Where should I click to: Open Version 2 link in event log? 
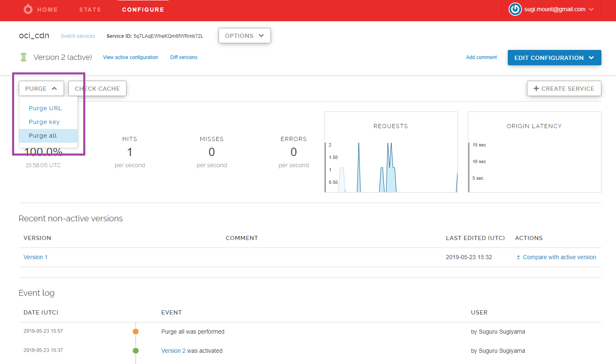point(174,351)
